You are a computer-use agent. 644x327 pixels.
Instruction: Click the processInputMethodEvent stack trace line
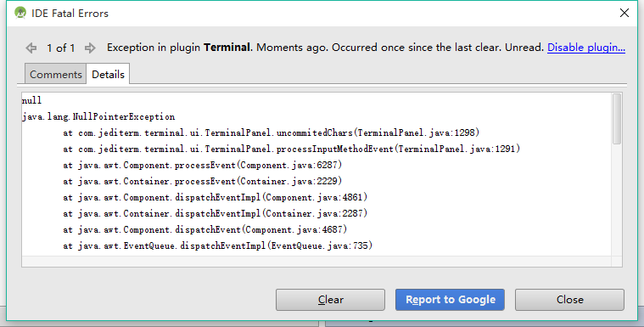292,149
